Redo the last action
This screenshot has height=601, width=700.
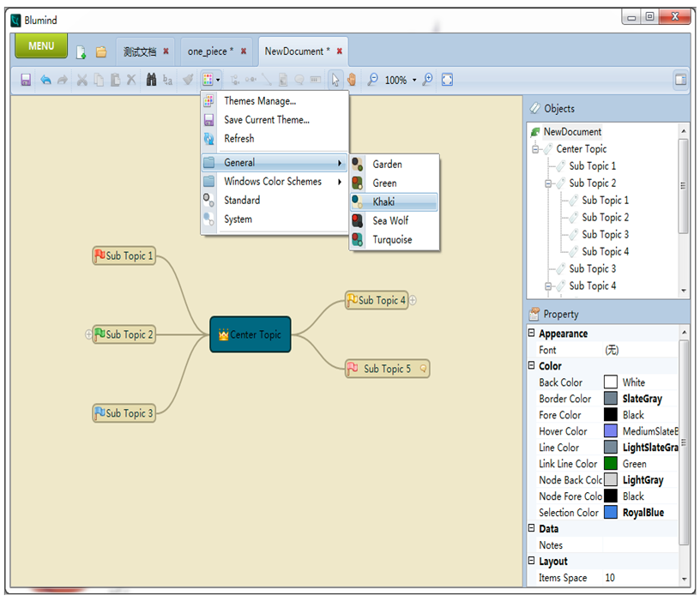(x=62, y=80)
